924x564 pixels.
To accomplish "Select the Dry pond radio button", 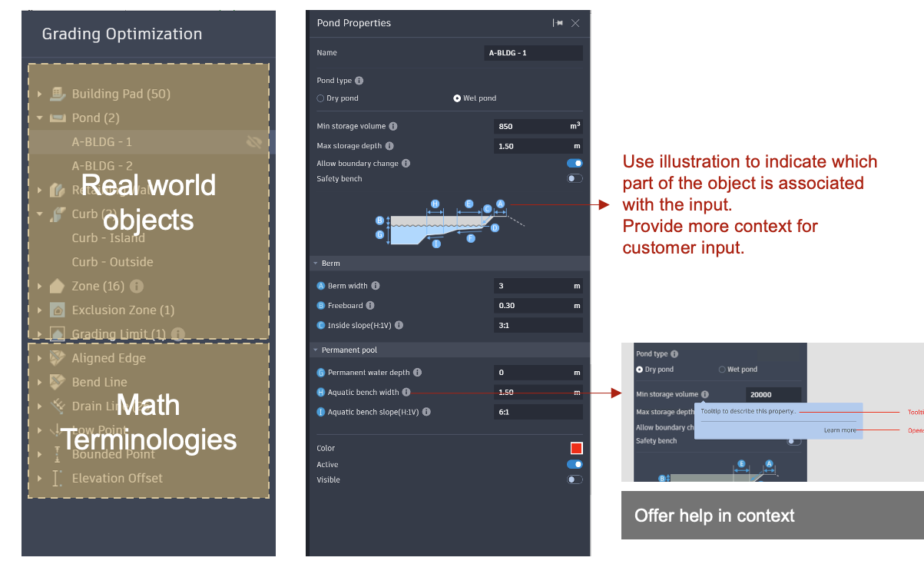I will 321,98.
